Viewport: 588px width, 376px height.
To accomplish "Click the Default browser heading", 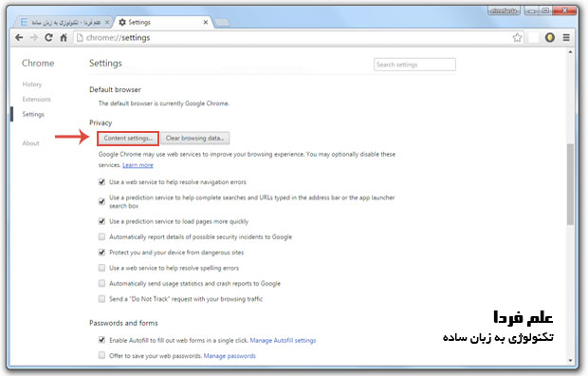I will click(x=115, y=90).
